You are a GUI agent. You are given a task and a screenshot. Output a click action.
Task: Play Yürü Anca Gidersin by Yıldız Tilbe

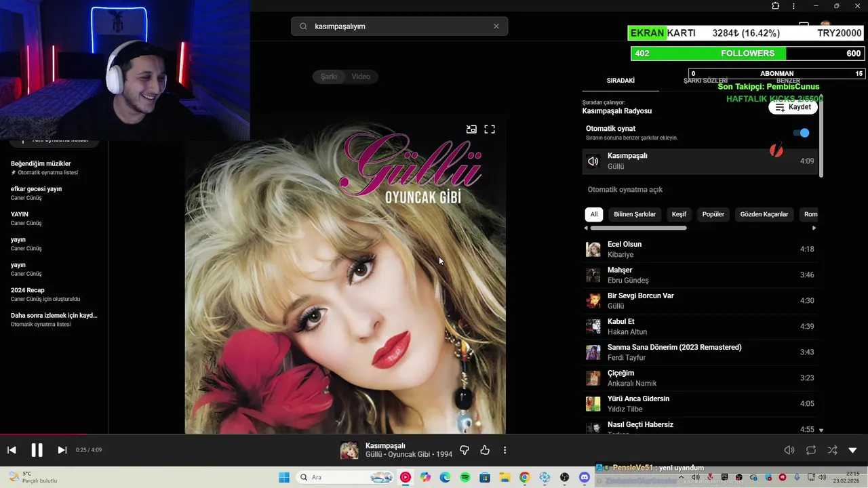coord(701,404)
